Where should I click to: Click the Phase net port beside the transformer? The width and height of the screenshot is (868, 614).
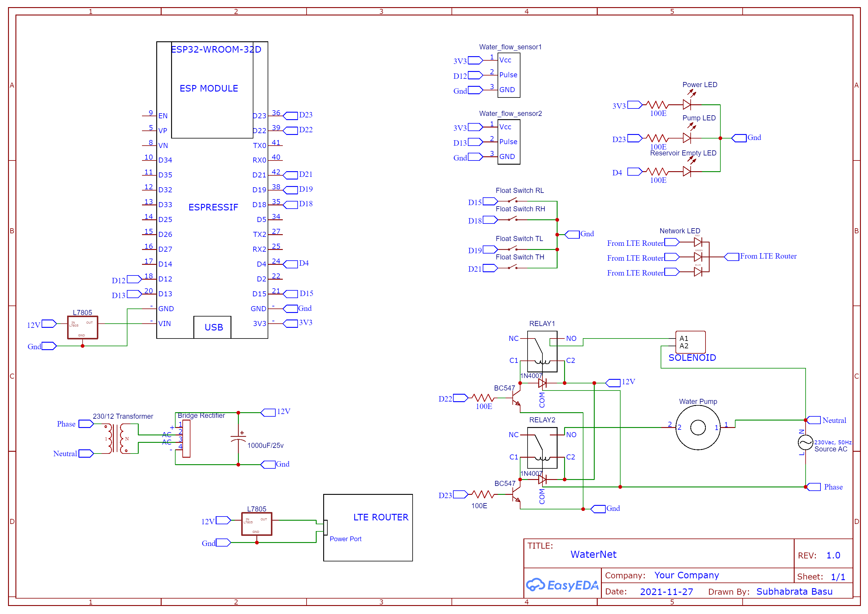(86, 424)
